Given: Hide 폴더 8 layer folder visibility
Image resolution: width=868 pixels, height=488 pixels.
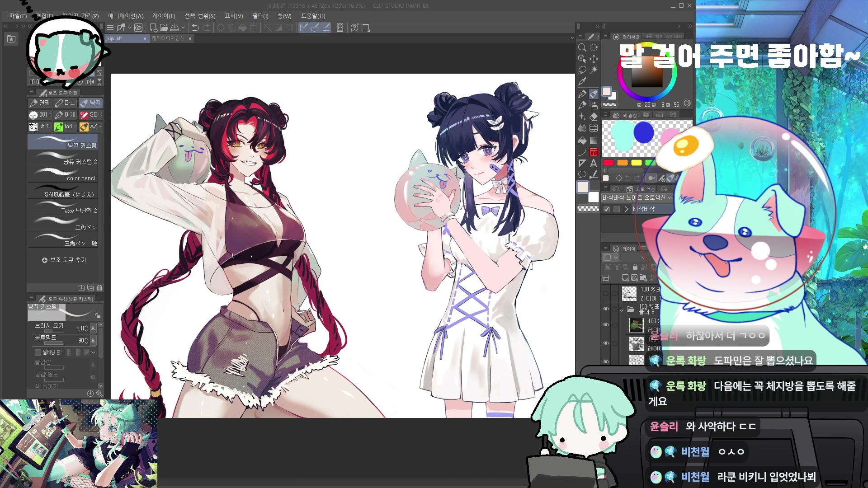Looking at the screenshot, I should click(606, 309).
